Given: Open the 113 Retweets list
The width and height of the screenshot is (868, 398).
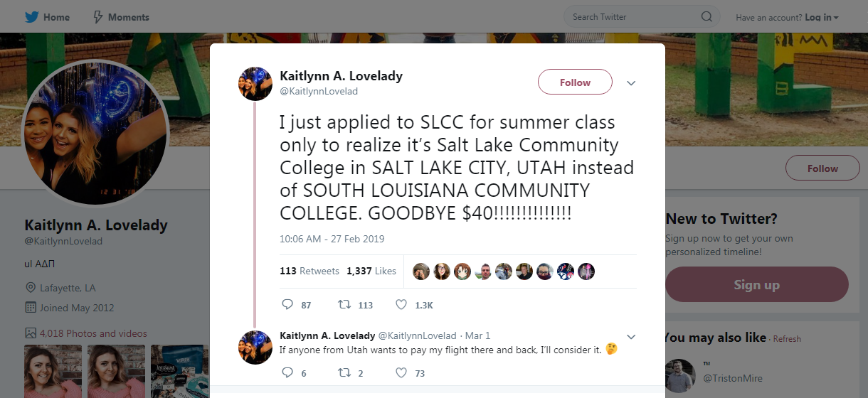Looking at the screenshot, I should pos(309,271).
